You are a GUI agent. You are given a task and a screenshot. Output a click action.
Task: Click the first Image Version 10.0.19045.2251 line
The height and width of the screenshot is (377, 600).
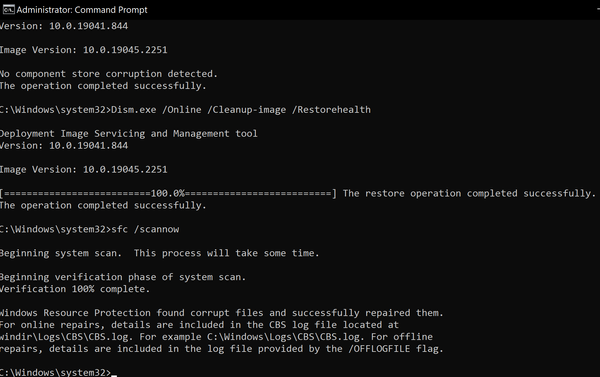coord(83,50)
